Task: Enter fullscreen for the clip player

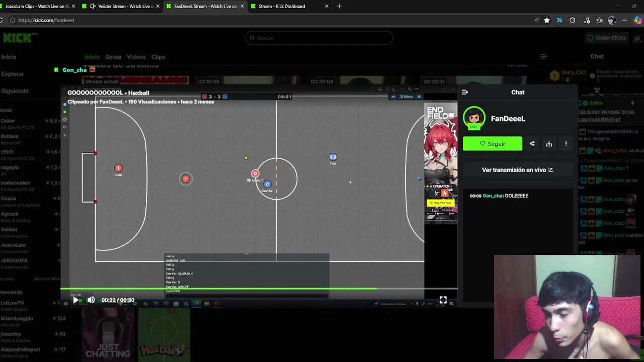Action: coord(443,300)
